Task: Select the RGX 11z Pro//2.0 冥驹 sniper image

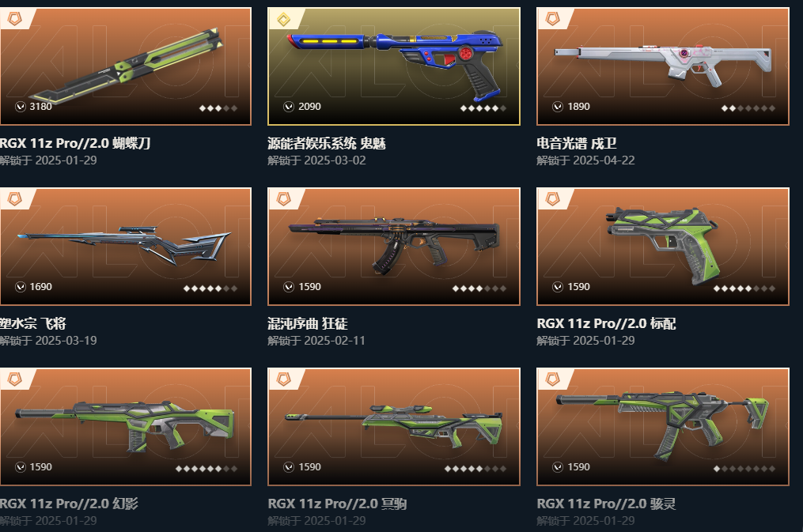Action: (x=394, y=427)
